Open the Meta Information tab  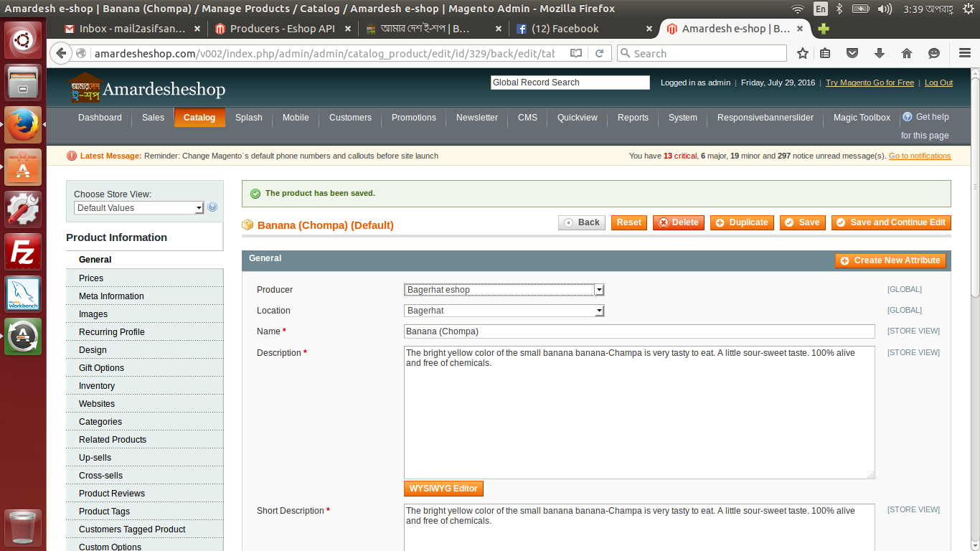[x=144, y=296]
